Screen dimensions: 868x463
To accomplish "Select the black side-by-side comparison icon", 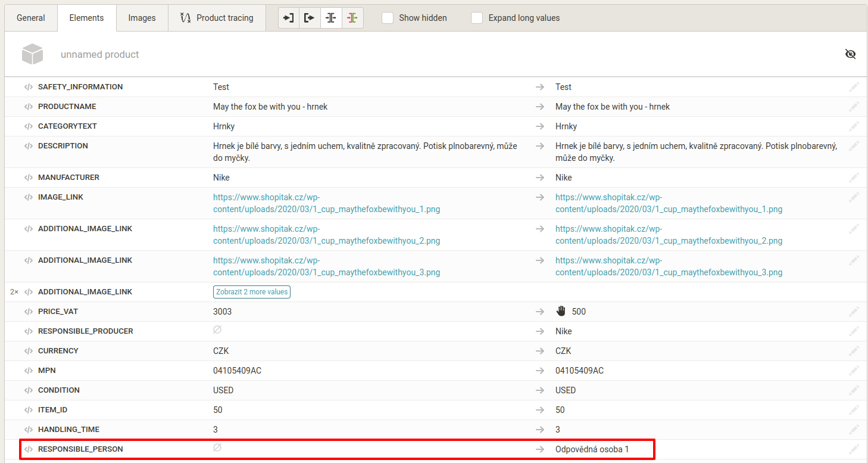I will 331,18.
